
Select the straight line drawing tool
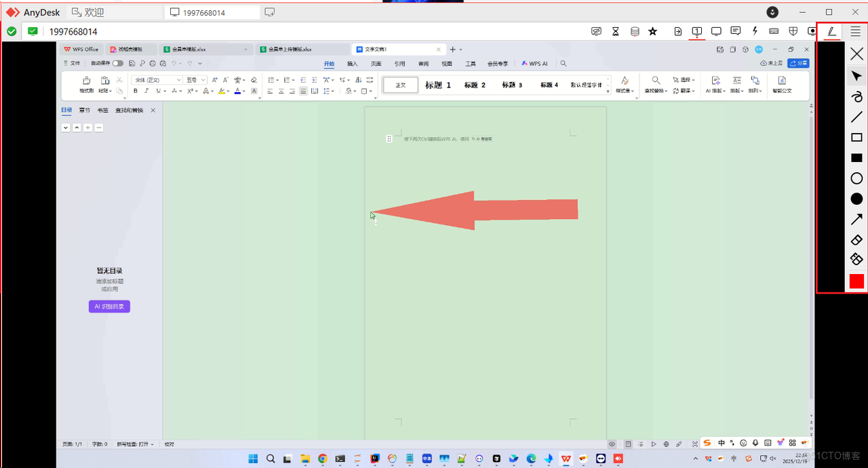pos(856,117)
